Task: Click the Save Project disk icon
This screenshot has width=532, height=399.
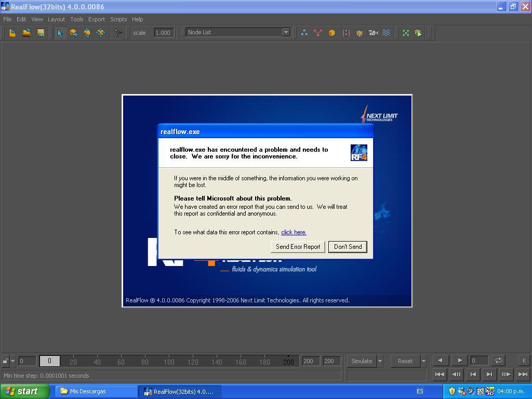Action: pyautogui.click(x=41, y=33)
